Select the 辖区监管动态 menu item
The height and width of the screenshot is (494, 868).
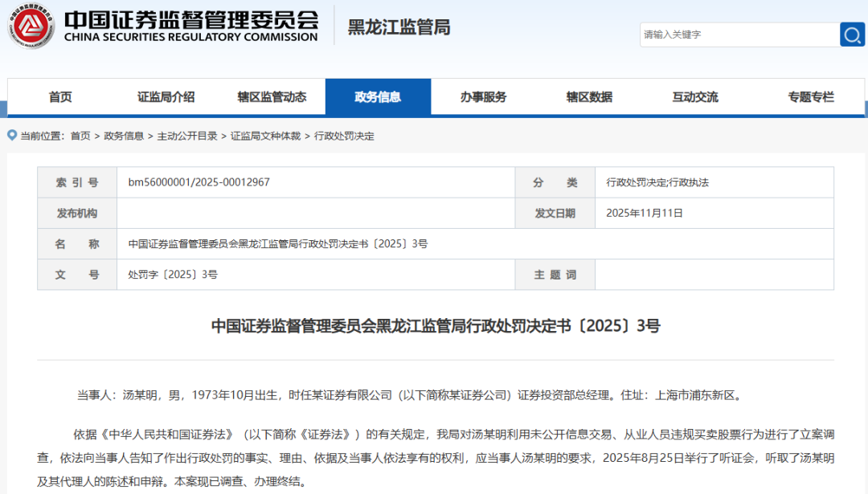click(272, 96)
